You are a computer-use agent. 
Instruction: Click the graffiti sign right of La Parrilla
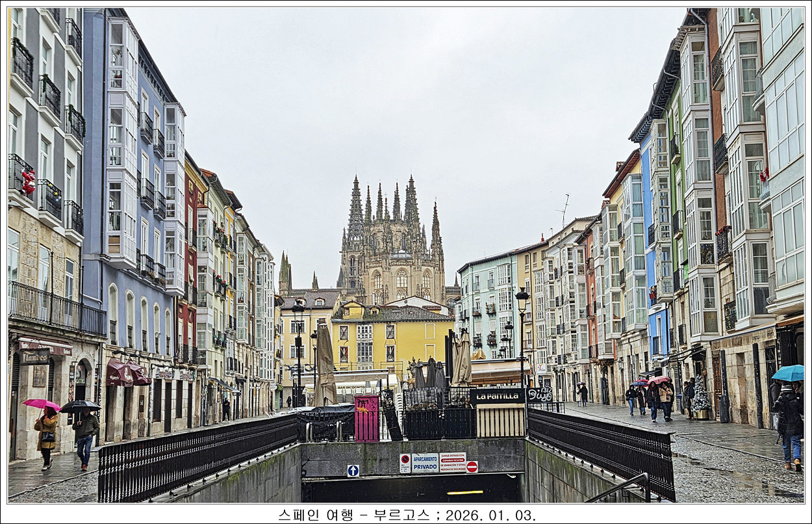click(x=539, y=395)
